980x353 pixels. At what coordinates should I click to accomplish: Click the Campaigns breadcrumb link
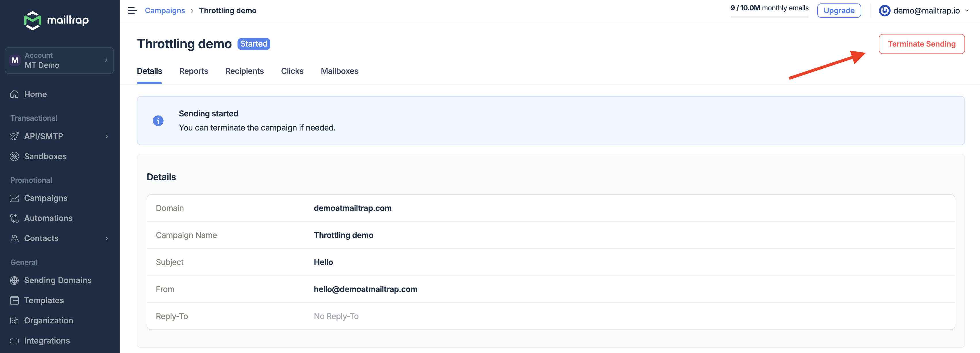point(165,11)
